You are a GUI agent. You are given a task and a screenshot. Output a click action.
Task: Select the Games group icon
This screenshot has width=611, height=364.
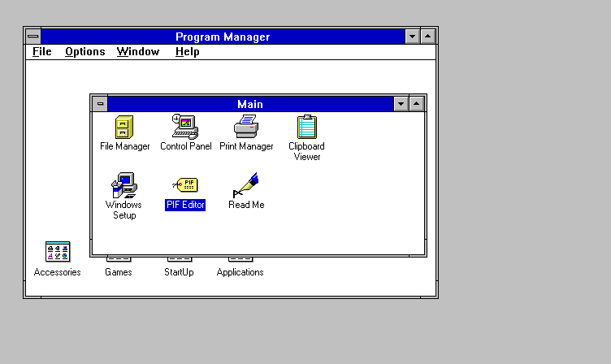pyautogui.click(x=119, y=259)
